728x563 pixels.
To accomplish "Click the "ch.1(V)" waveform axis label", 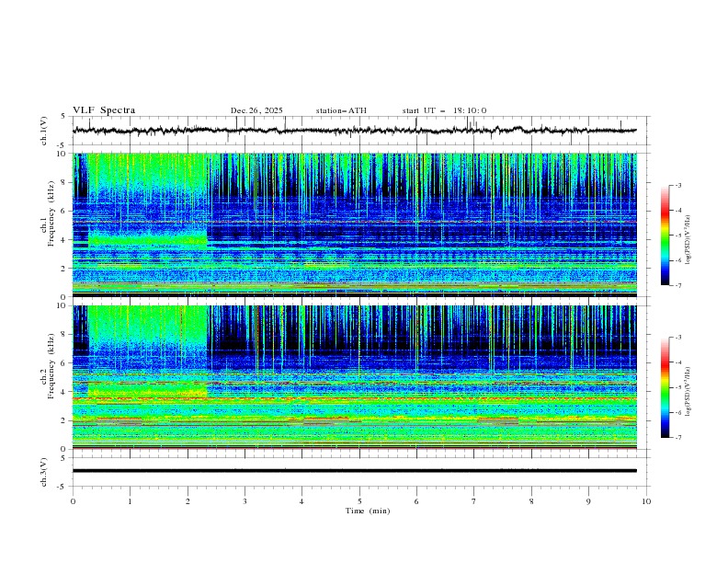I will click(44, 131).
